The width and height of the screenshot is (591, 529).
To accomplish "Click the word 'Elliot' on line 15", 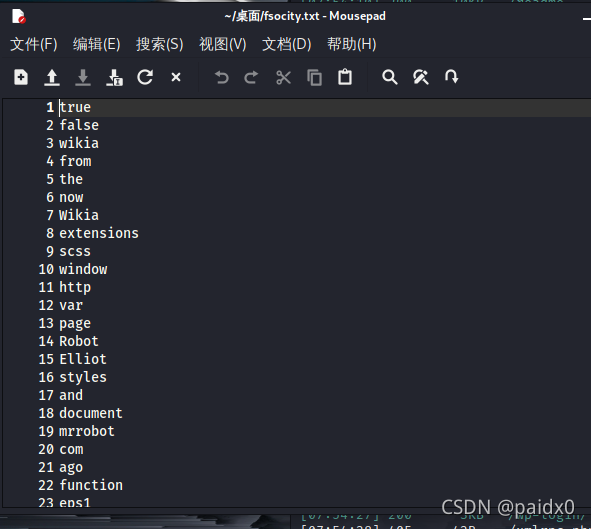I will (83, 359).
